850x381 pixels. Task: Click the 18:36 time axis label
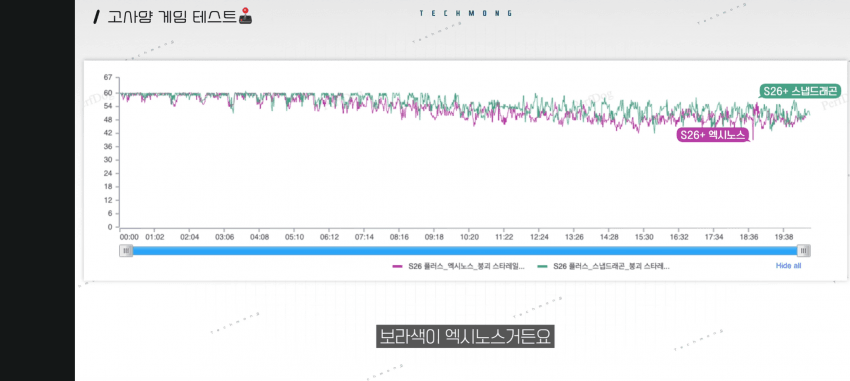(749, 237)
